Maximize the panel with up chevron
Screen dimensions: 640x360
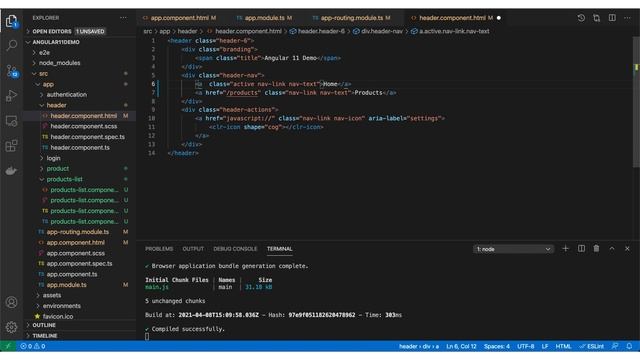pos(612,249)
